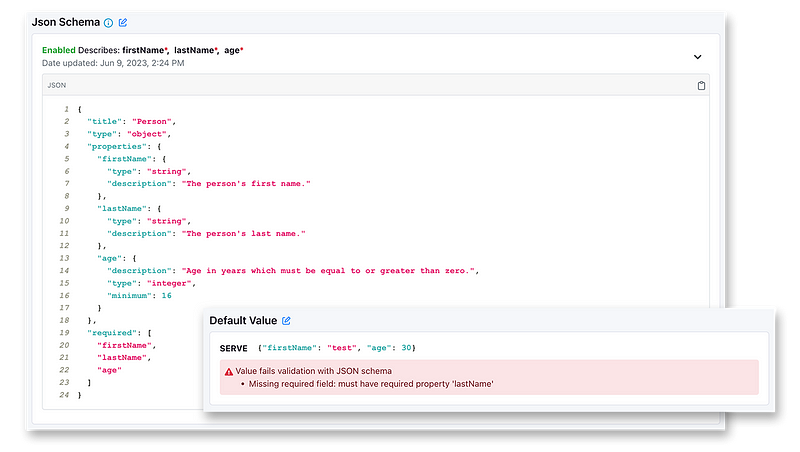Click the "title": "Person" line

tap(131, 121)
